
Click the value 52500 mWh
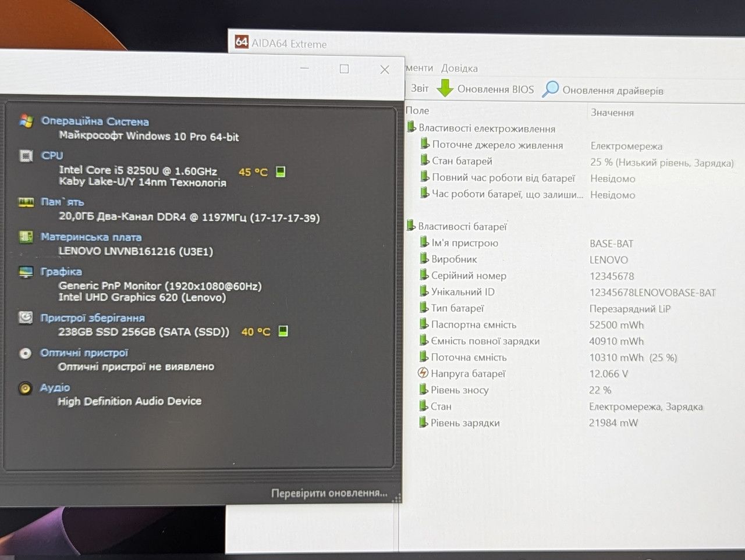pyautogui.click(x=616, y=324)
